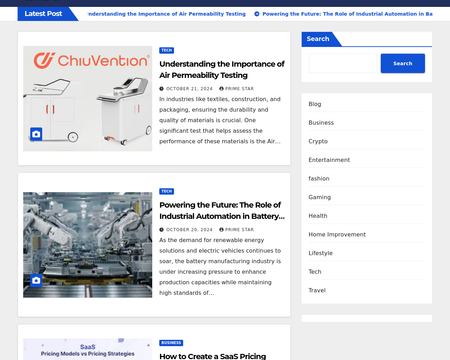The image size is (450, 360).
Task: Click date October 21, 2024
Action: 189,89
